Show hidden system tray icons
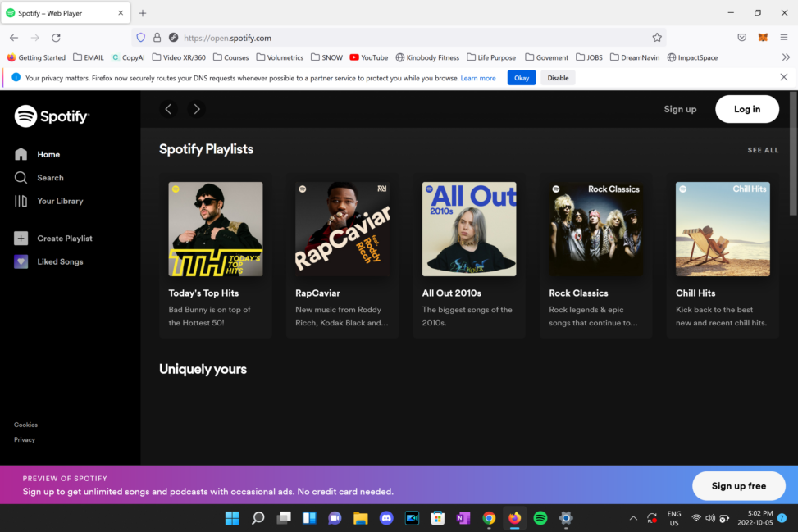This screenshot has width=798, height=532. pyautogui.click(x=633, y=518)
